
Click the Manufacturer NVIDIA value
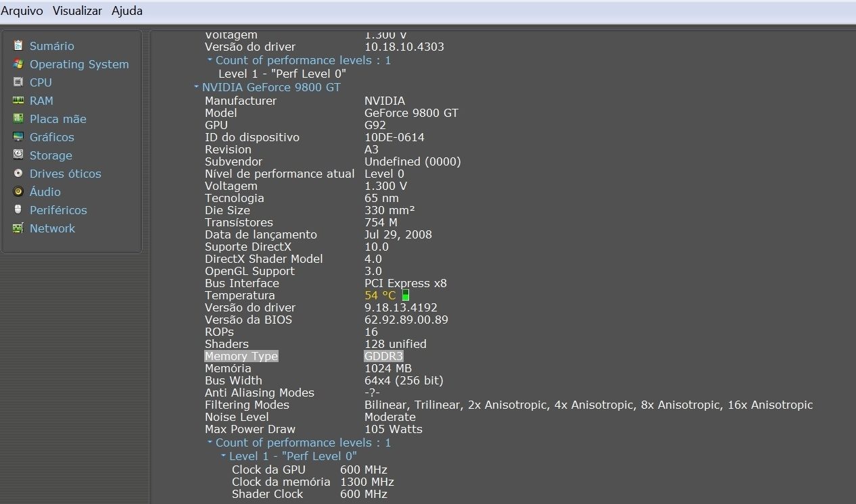coord(385,101)
